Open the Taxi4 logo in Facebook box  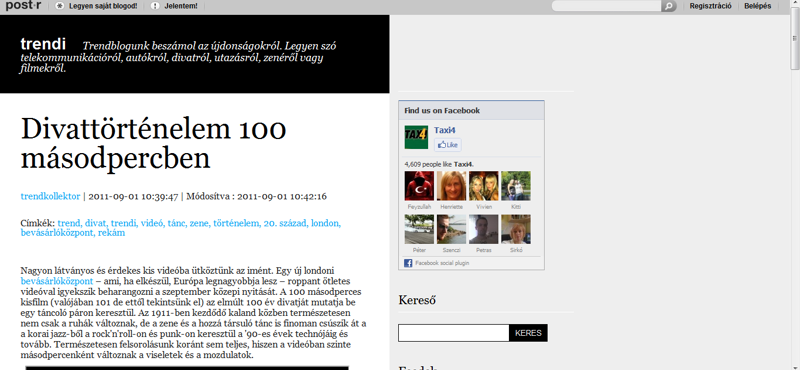click(x=416, y=137)
